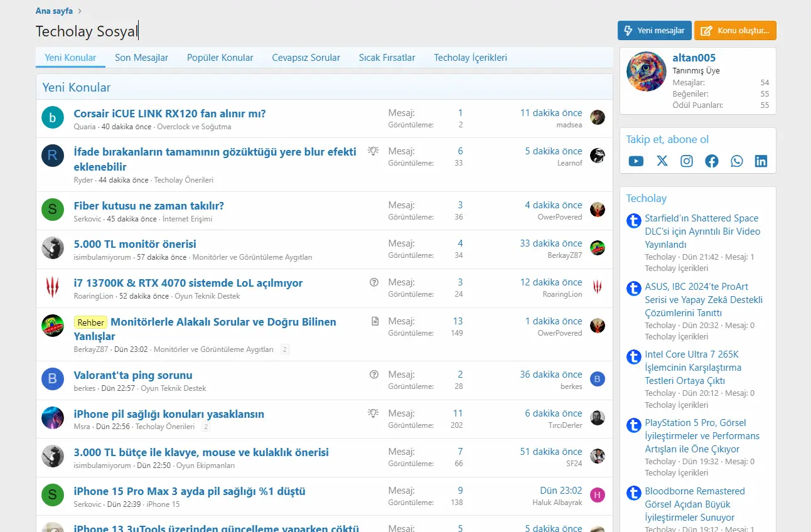Click Msra avatar beside iPhone pil sağlığı thread
Image resolution: width=811 pixels, height=532 pixels.
(x=53, y=418)
